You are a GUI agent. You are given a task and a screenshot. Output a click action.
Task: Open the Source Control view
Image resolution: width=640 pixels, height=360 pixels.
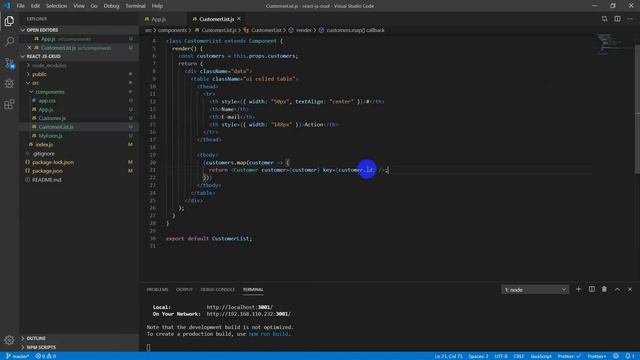click(x=9, y=63)
